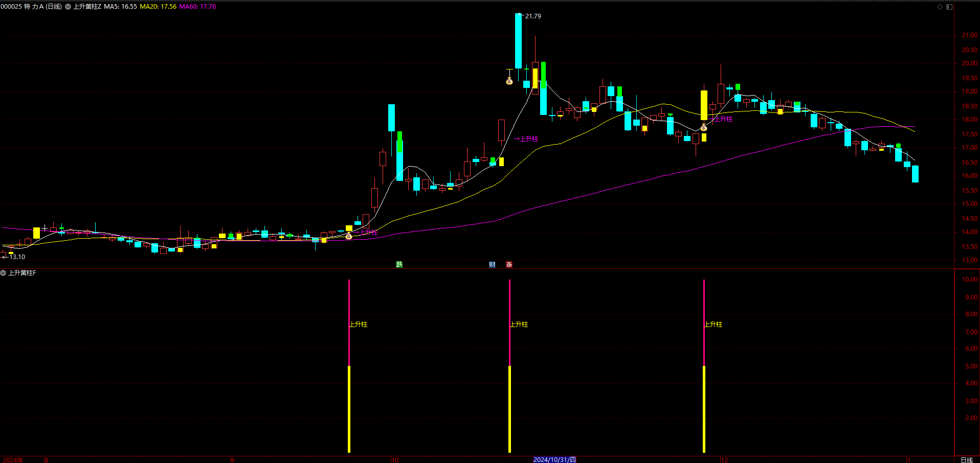Click the 10.00 sub-chart axis label

(x=970, y=280)
